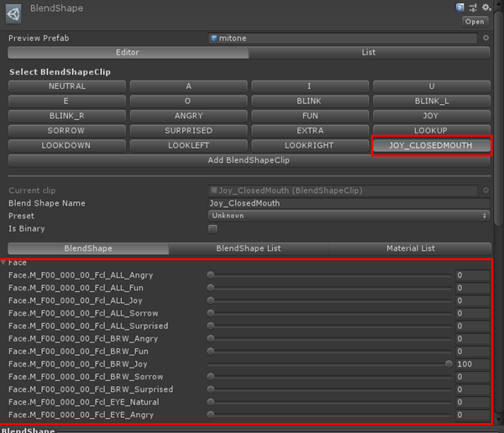Select the FUN clip button
Image resolution: width=504 pixels, height=433 pixels.
pos(309,116)
